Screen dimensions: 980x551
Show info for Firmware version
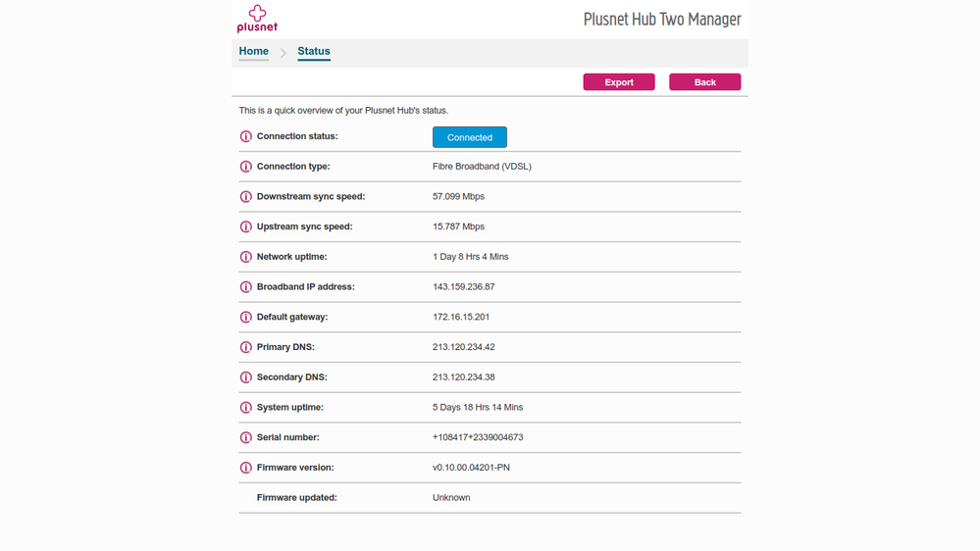(246, 468)
